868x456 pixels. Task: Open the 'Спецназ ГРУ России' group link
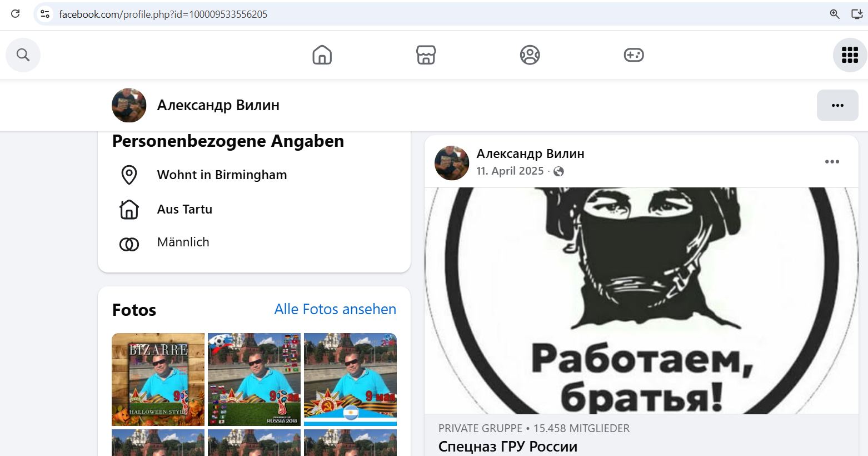coord(507,447)
